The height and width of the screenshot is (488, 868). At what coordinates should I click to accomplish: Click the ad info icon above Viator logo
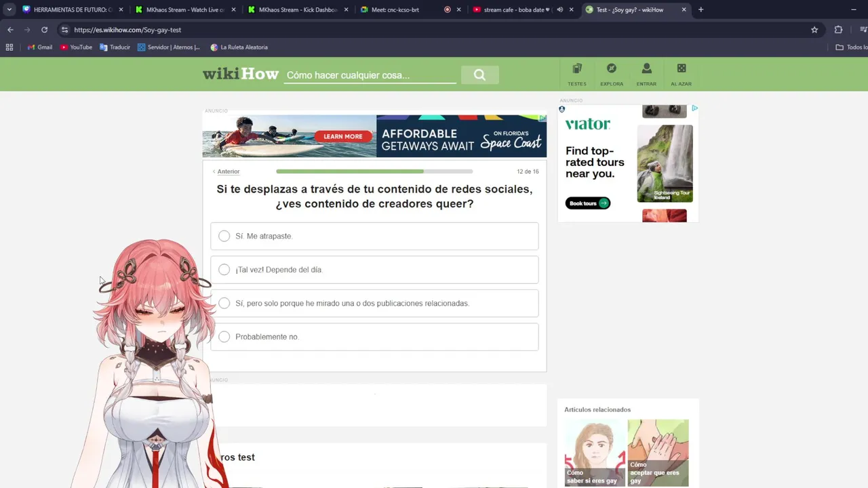[x=562, y=109]
